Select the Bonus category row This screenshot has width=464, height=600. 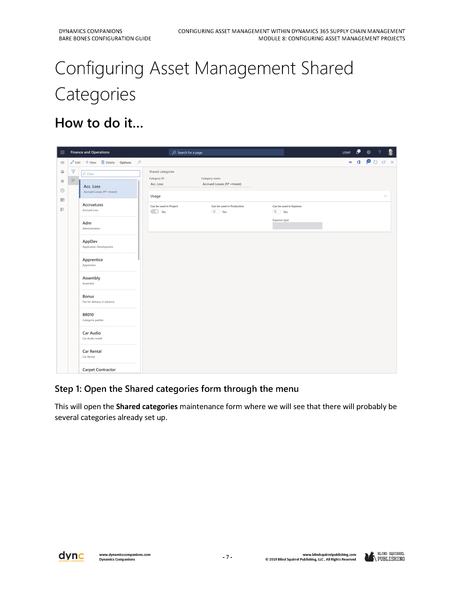pos(108,299)
